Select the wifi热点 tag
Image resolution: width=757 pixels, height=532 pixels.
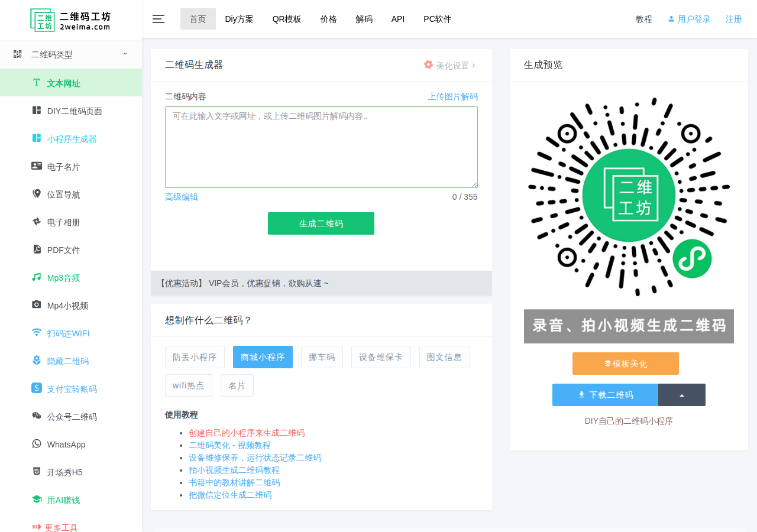(x=189, y=385)
